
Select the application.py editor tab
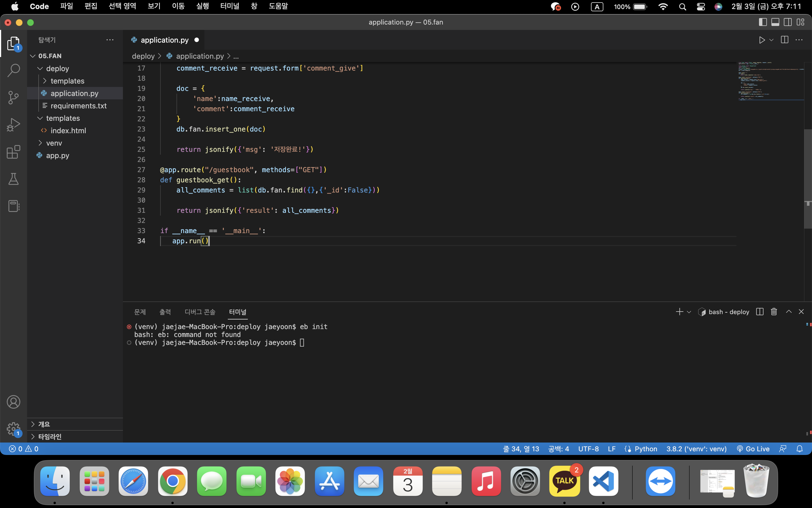coord(164,40)
